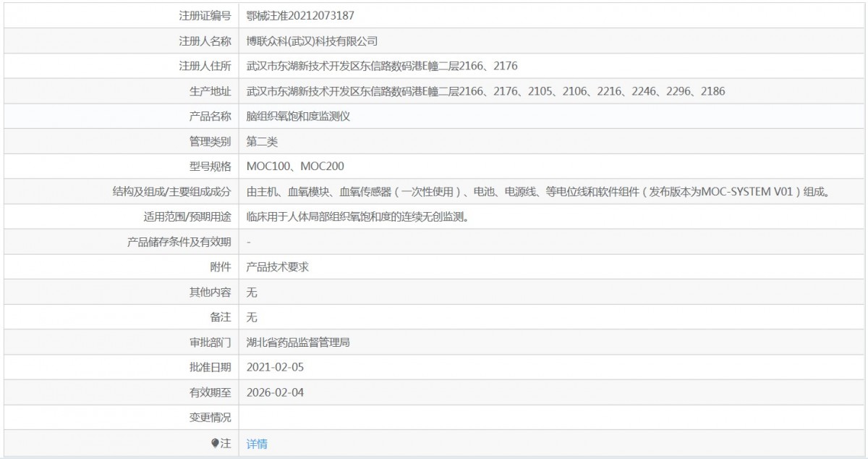Click the 审批部门 label

pos(210,342)
